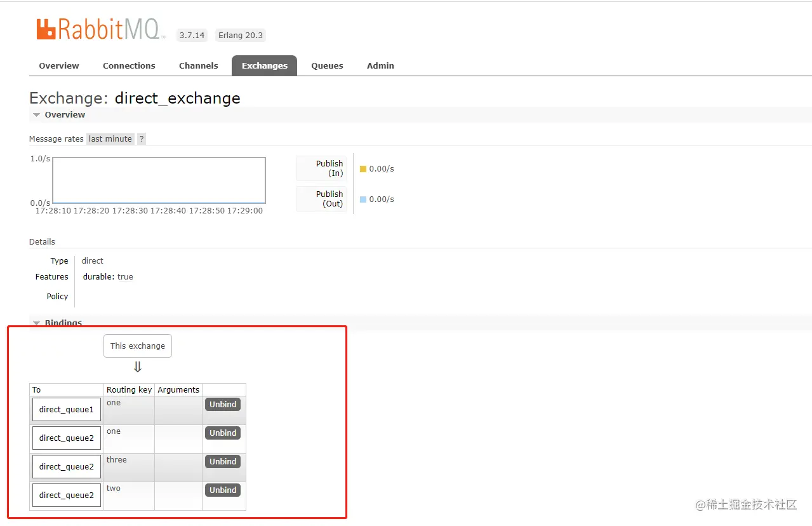Click the 'Message rates' label

click(x=57, y=139)
